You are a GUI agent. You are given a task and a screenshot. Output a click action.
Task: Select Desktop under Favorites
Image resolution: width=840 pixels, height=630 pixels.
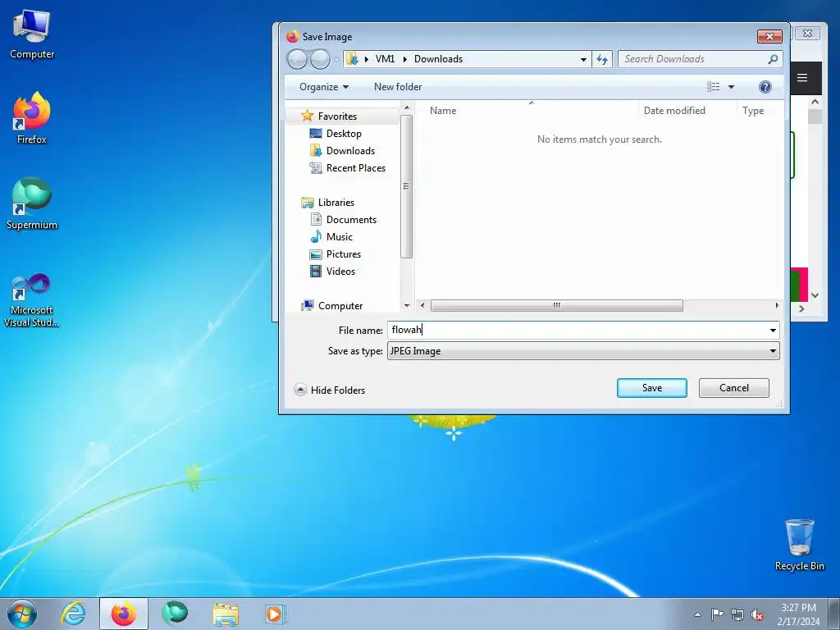[344, 134]
